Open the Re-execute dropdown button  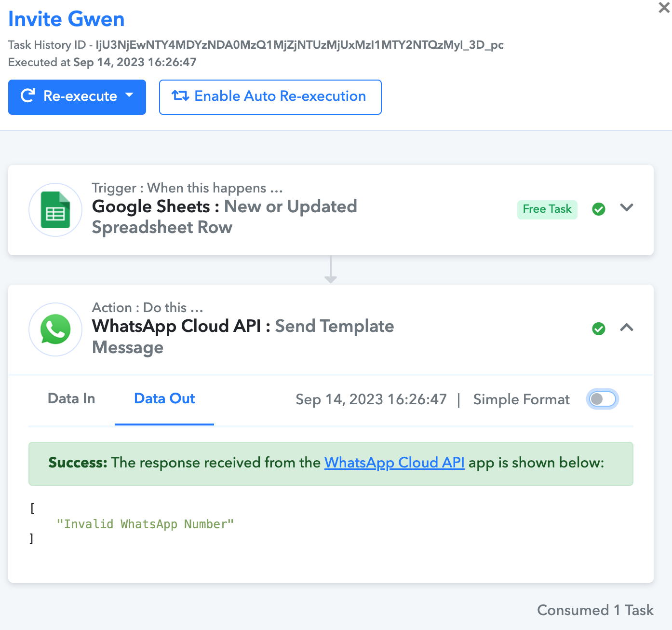[x=77, y=97]
